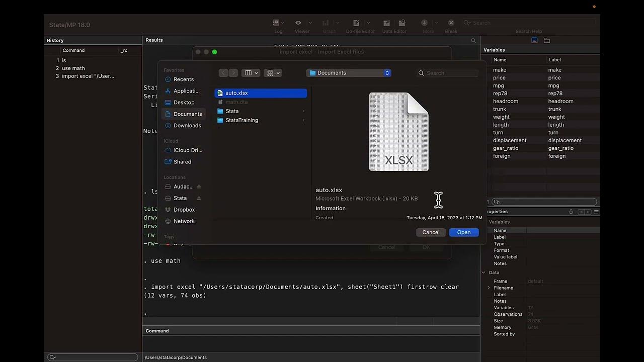Click the greyed-out math.dta file
The image size is (644, 362).
(261, 102)
